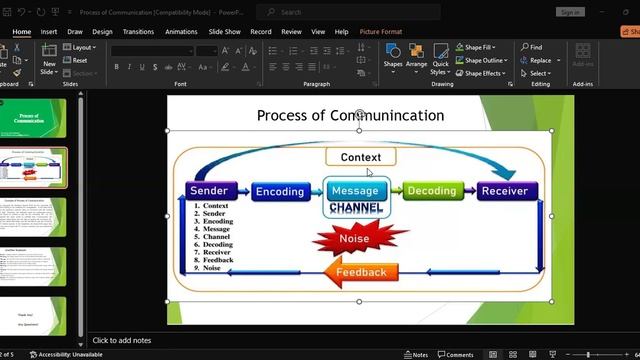Toggle Bold formatting
640x360 pixels.
[x=116, y=67]
